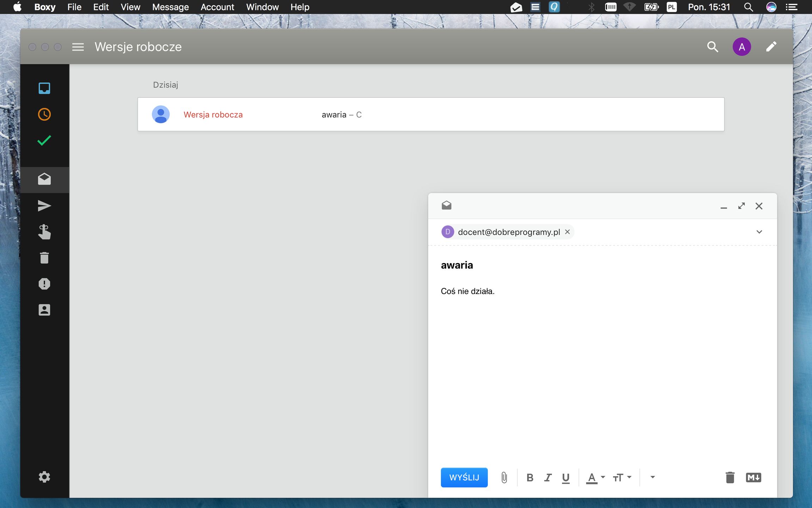Viewport: 812px width, 508px height.
Task: Open the Account menu in menu bar
Action: point(217,7)
